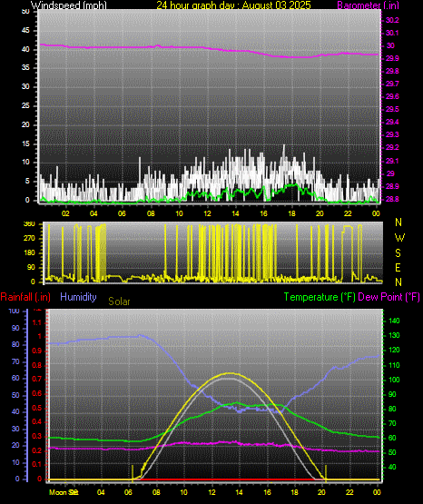The height and width of the screenshot is (504, 423).
Task: Click the 30.2 barometer scale value
Action: 392,20
